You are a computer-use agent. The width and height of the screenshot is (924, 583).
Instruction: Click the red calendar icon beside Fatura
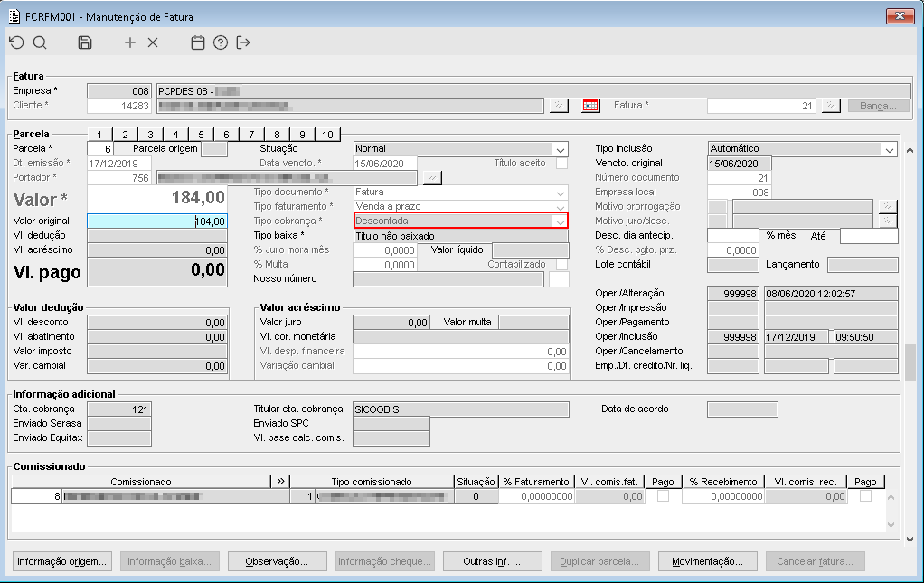click(590, 106)
